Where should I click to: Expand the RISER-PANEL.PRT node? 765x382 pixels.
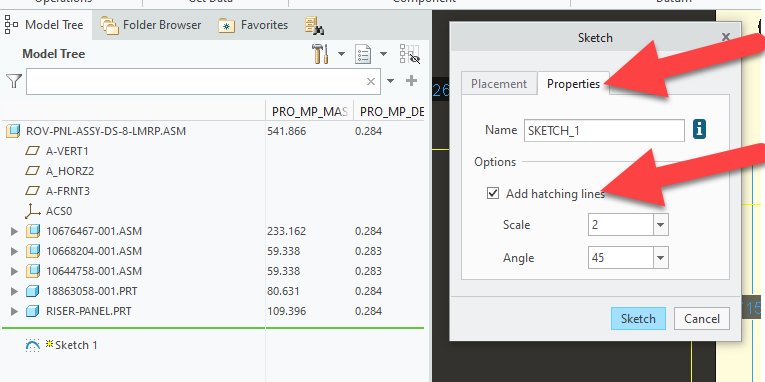tap(15, 311)
